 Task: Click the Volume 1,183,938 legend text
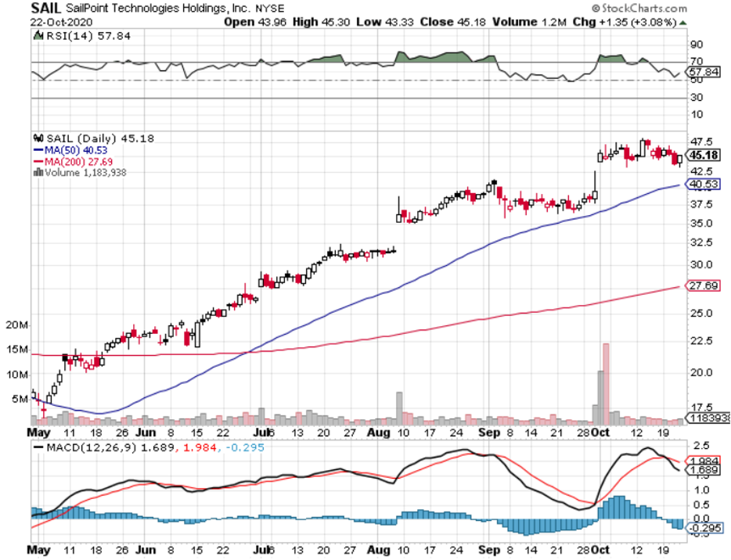pos(85,172)
